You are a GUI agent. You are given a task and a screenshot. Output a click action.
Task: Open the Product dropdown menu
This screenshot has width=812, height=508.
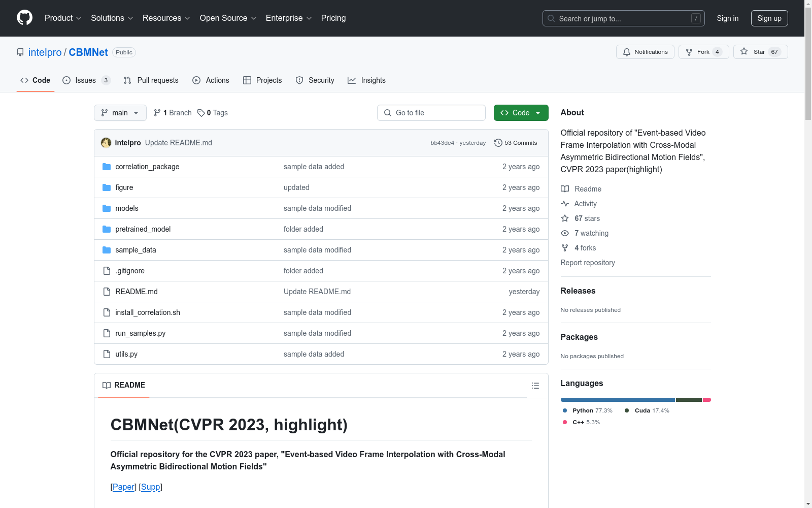(x=63, y=18)
